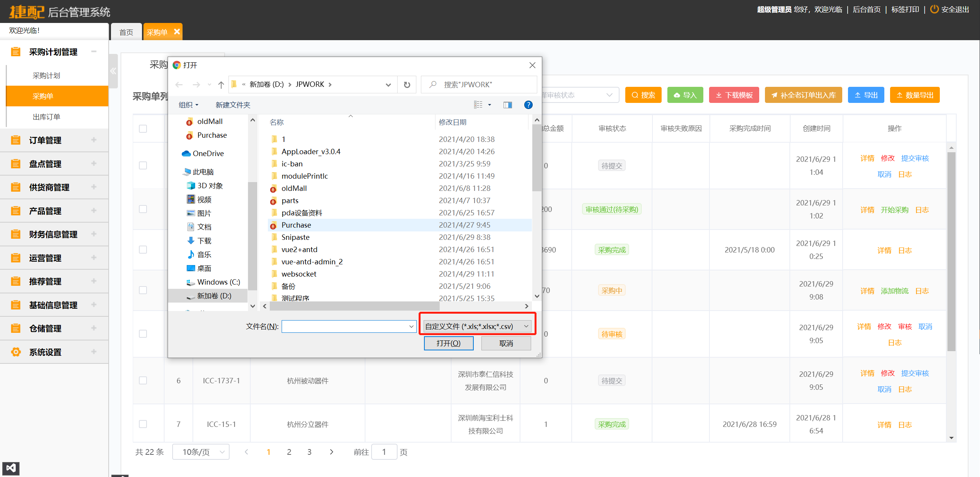Switch to the 首页 tab
Screen dimensions: 980x477
click(x=126, y=32)
